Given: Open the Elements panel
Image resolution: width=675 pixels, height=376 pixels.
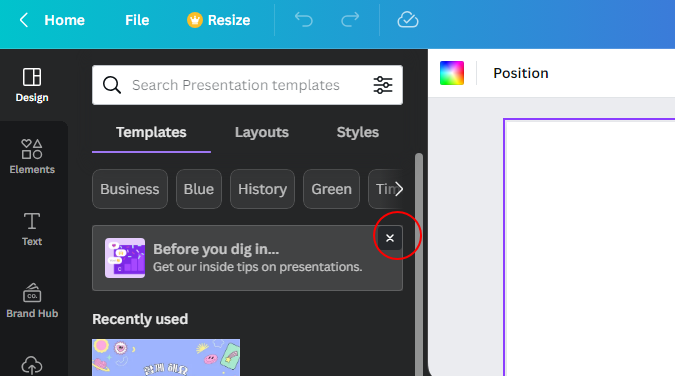Looking at the screenshot, I should point(32,157).
